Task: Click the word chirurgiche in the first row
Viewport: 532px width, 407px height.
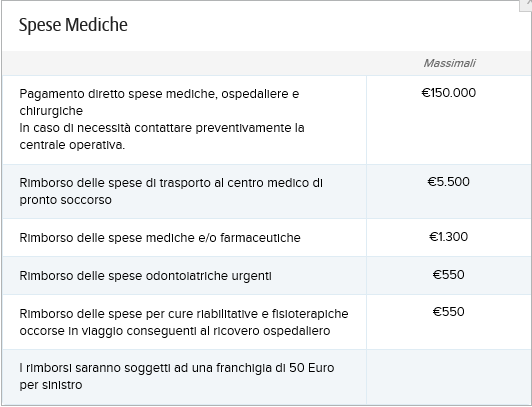Action: [51, 111]
